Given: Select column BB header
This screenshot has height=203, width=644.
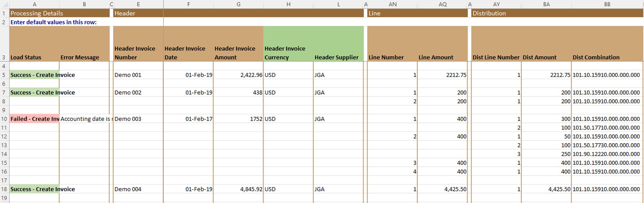Looking at the screenshot, I should pyautogui.click(x=607, y=4).
